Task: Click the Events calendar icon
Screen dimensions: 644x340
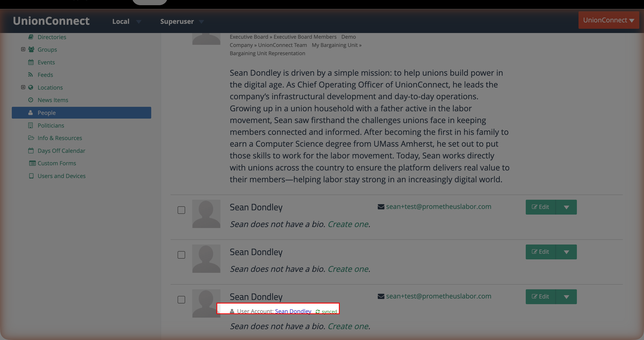Action: [x=31, y=62]
